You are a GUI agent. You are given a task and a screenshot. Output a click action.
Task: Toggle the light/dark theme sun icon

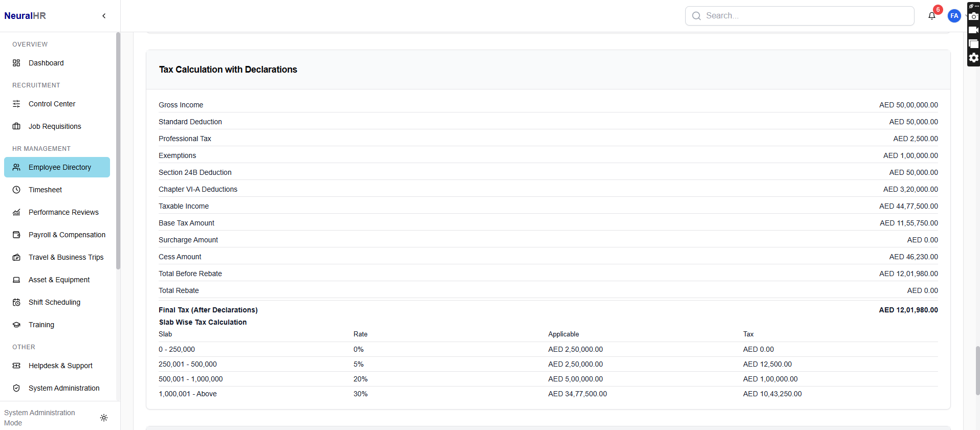(104, 418)
